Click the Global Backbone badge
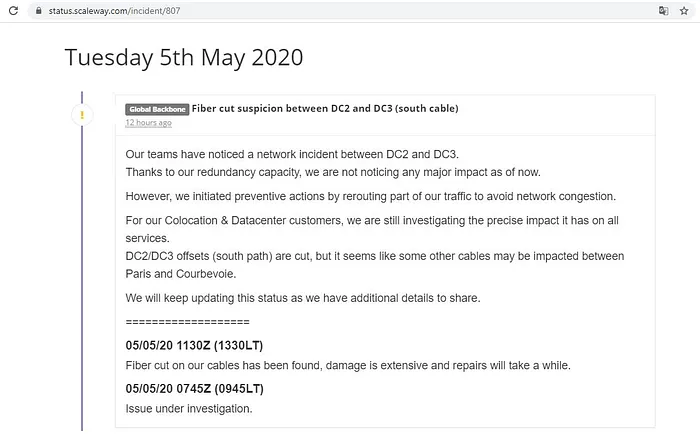This screenshot has height=441, width=700. 157,109
